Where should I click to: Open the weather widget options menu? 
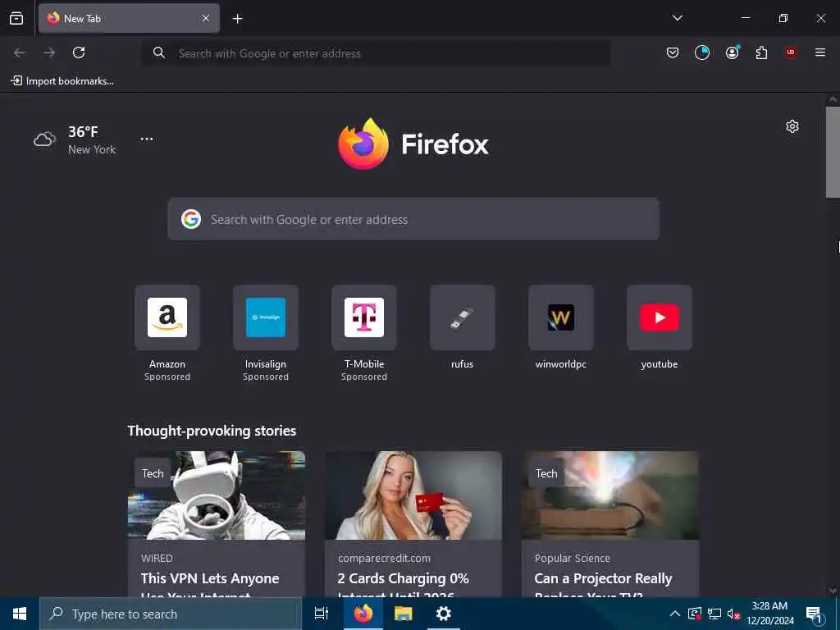pyautogui.click(x=147, y=139)
